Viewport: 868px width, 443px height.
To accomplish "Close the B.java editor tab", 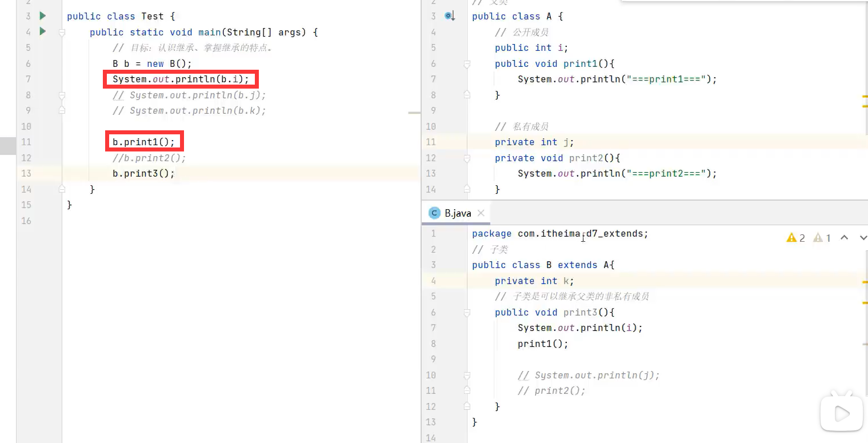I will 481,213.
